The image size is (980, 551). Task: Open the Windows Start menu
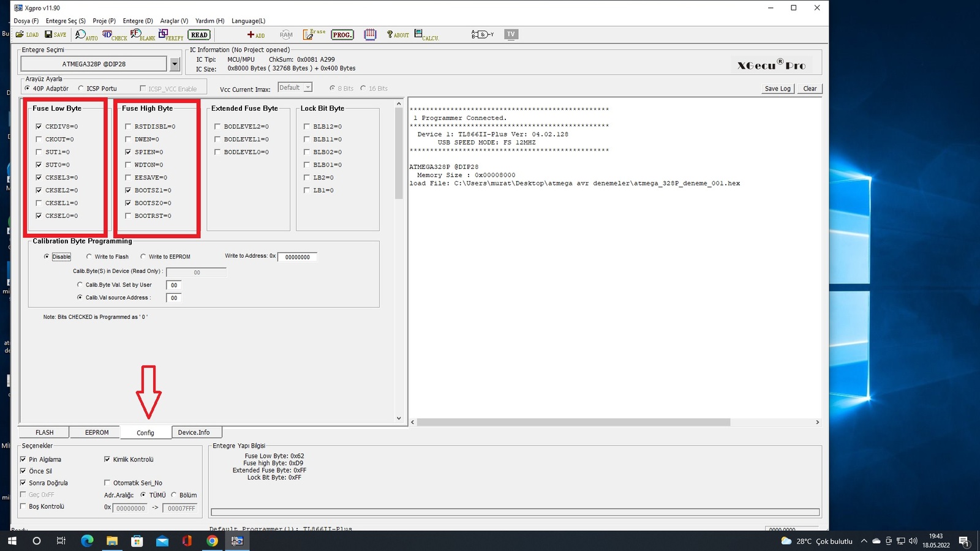(12, 541)
